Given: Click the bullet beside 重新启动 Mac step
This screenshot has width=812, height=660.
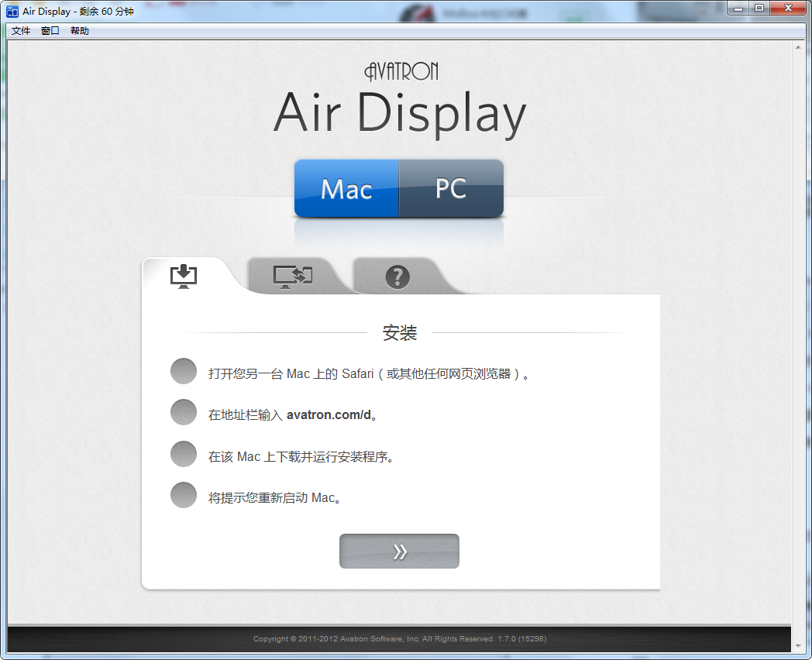Looking at the screenshot, I should 184,496.
